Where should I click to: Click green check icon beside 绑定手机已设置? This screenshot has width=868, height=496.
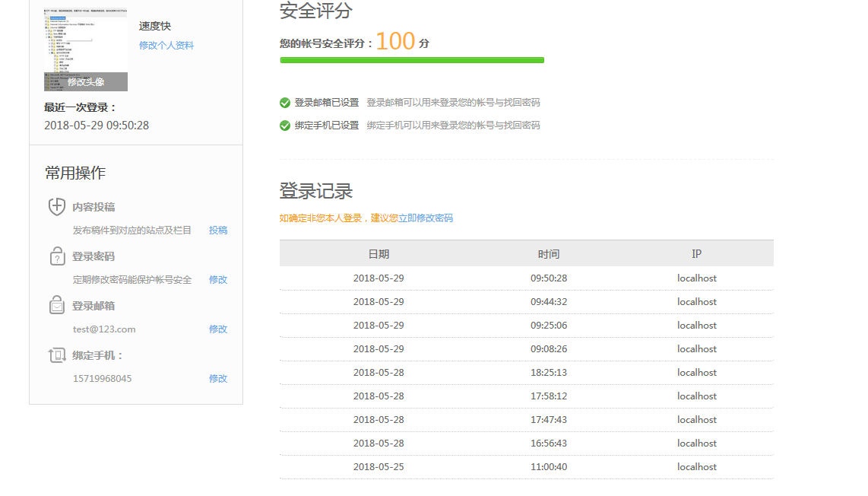coord(285,126)
